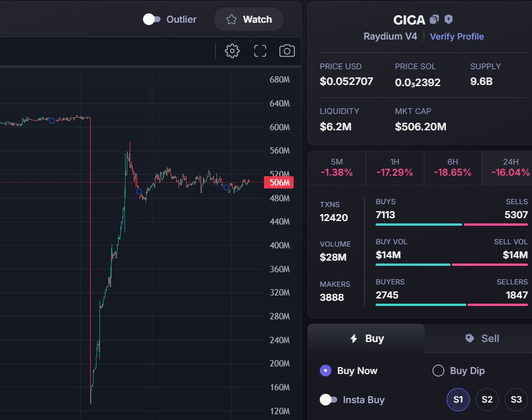
Task: Click the 3888 makers count
Action: click(331, 297)
